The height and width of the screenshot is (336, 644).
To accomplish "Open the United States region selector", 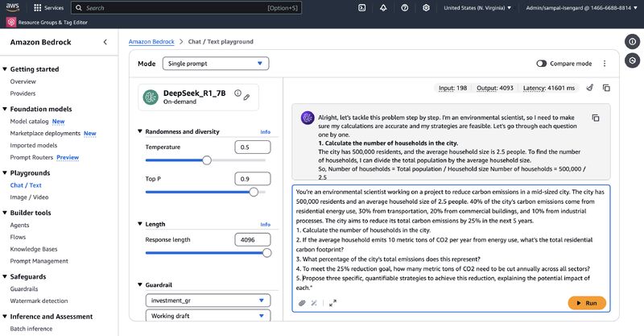I will coord(477,8).
